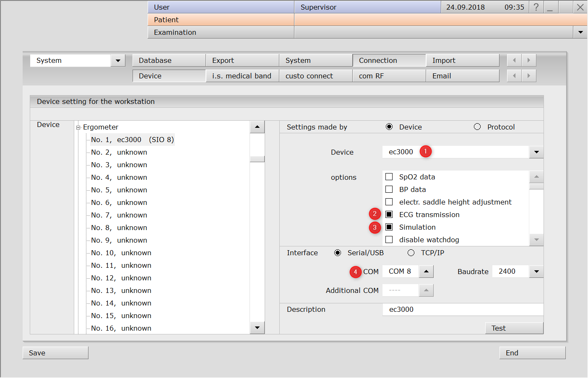Image resolution: width=588 pixels, height=378 pixels.
Task: Click the device tree scroll-up arrow
Action: 257,127
